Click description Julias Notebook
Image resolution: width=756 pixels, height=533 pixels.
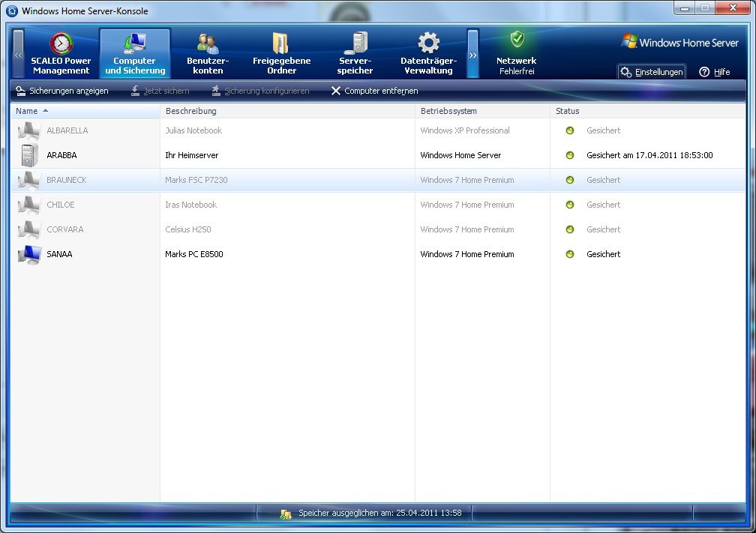(x=193, y=130)
